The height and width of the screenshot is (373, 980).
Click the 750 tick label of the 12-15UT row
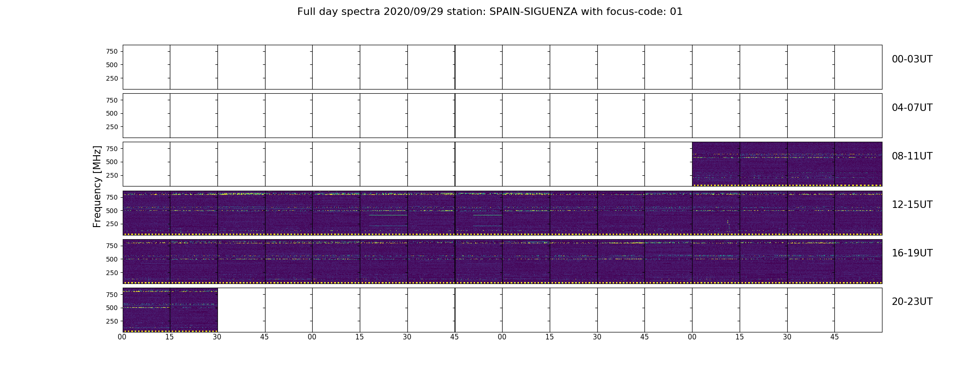coord(112,197)
